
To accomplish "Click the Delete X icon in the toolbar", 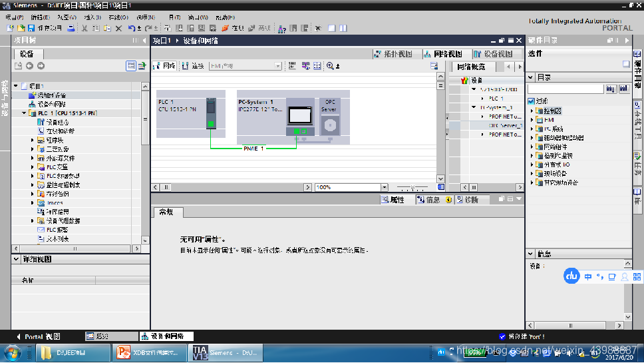I will coord(118,28).
